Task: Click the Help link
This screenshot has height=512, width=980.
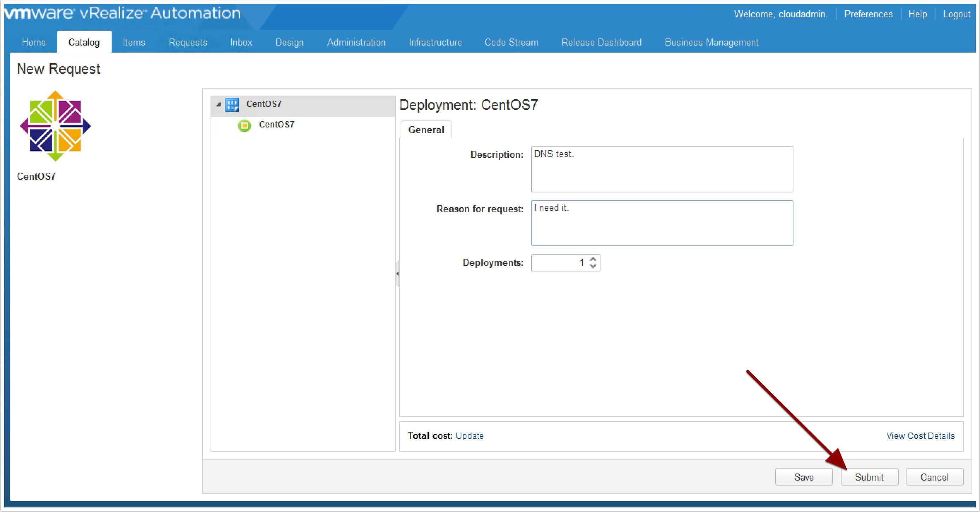Action: pos(917,14)
